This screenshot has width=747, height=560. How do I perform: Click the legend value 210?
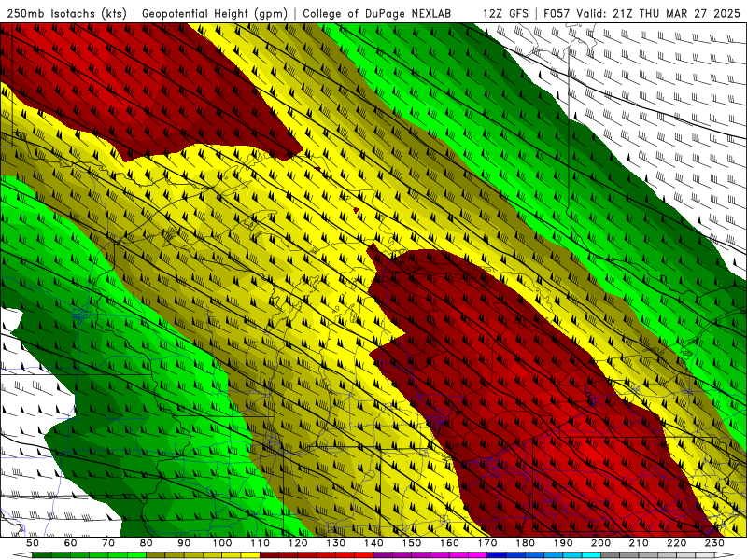pyautogui.click(x=639, y=543)
